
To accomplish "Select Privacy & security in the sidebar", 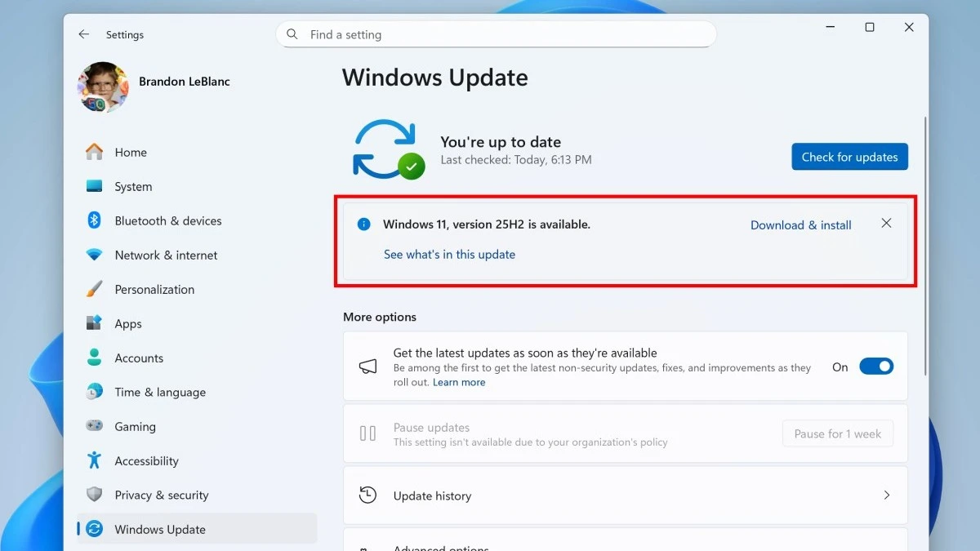I will point(145,495).
